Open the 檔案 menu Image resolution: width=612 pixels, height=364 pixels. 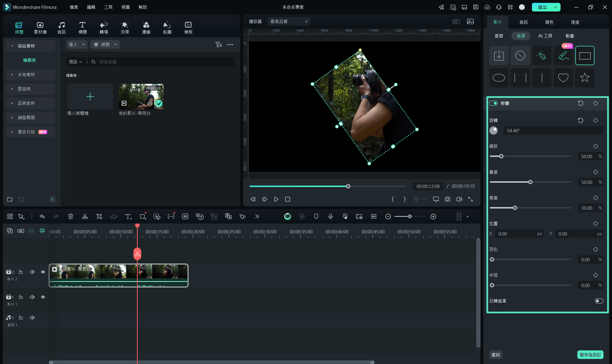point(74,7)
